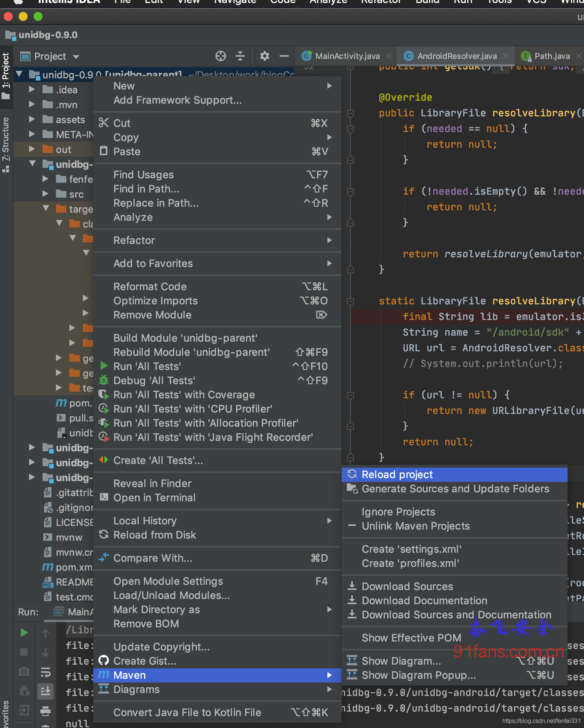
Task: Expand the assets folder
Action: [32, 119]
